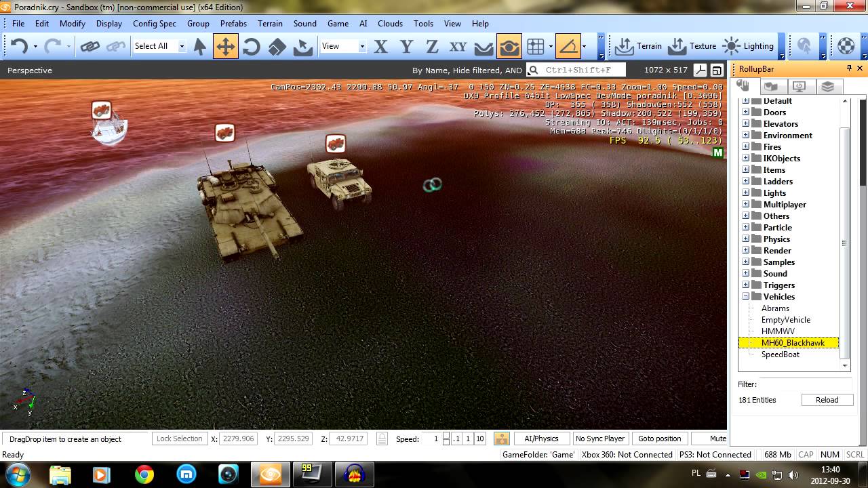
Task: Open the Lighting tool
Action: (x=748, y=46)
